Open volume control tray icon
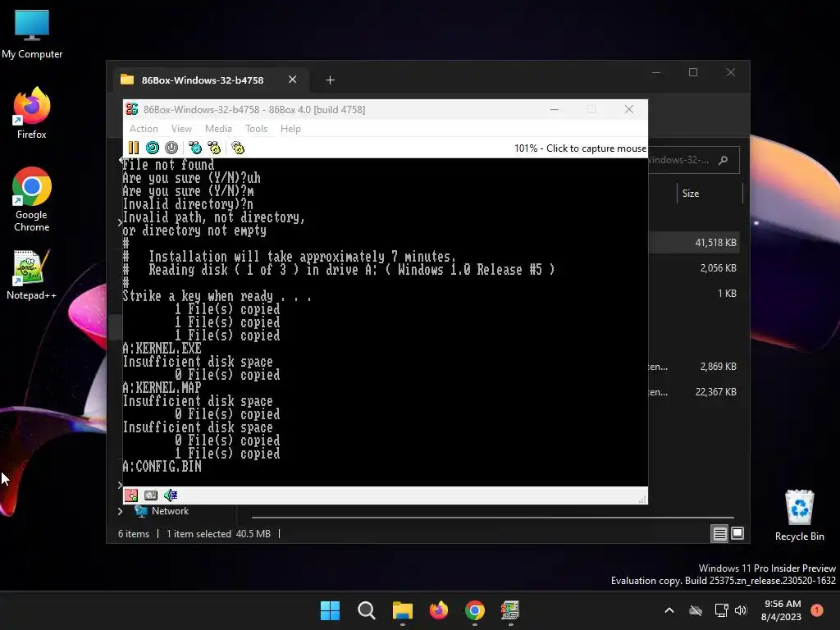Screen dimensions: 840x630 741,610
